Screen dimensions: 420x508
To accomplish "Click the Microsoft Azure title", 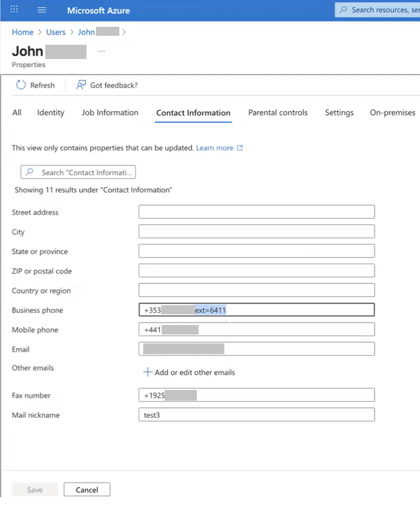I will 98,10.
